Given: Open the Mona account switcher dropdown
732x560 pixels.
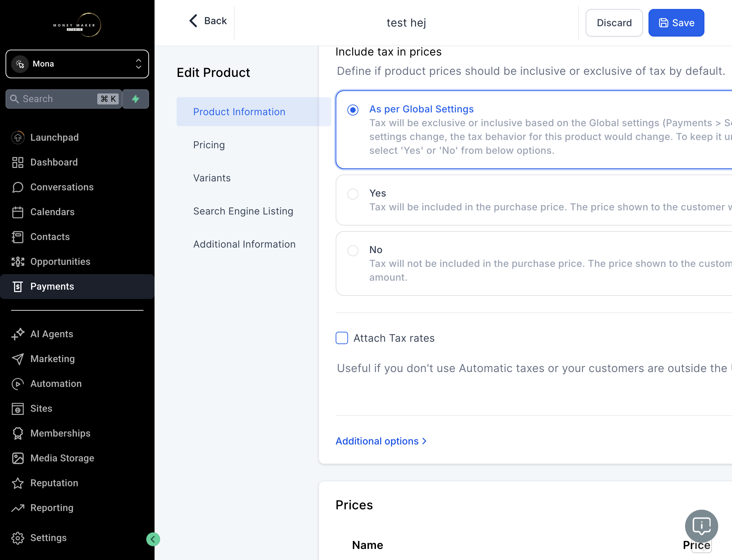Looking at the screenshot, I should (77, 64).
